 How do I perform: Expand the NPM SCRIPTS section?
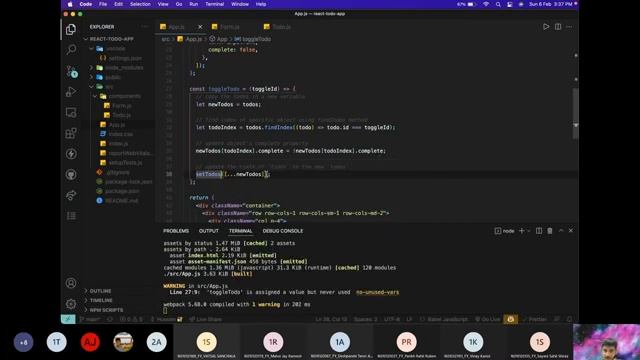point(106,310)
